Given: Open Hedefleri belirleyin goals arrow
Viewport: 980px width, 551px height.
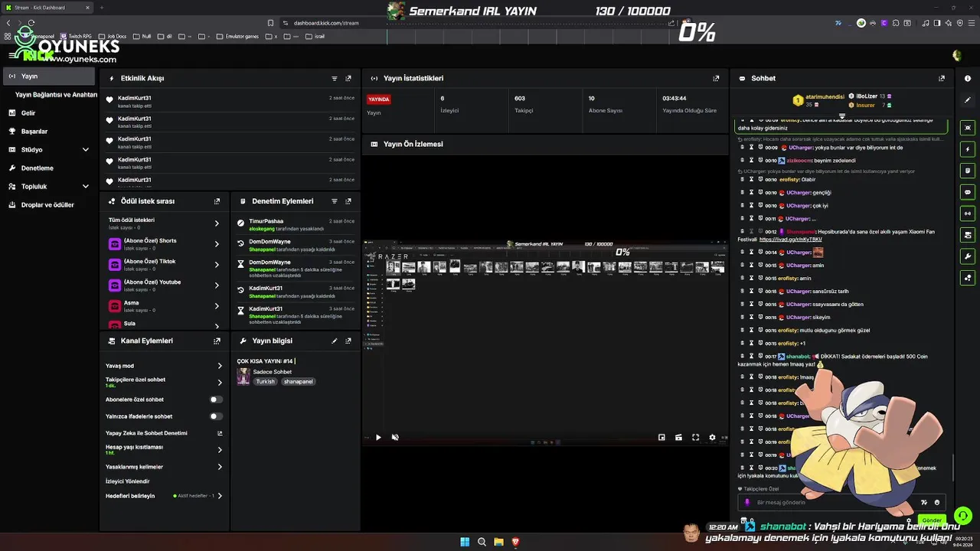Looking at the screenshot, I should (220, 496).
